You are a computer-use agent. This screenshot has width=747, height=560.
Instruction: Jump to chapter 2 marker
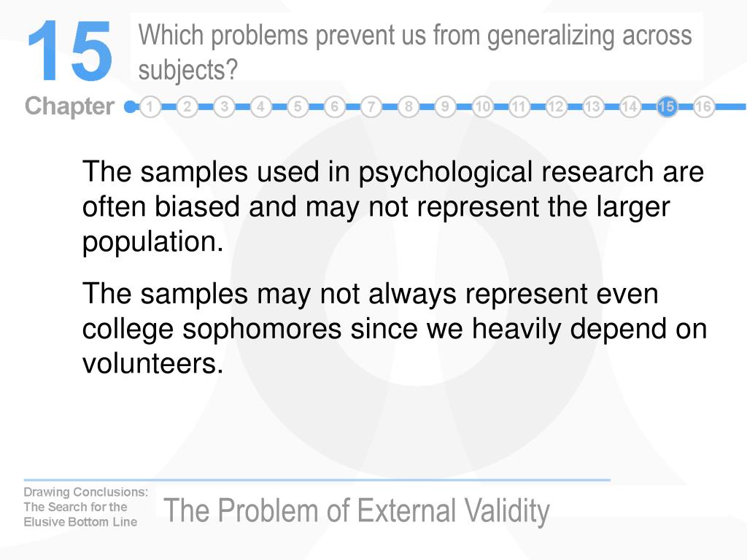(187, 106)
